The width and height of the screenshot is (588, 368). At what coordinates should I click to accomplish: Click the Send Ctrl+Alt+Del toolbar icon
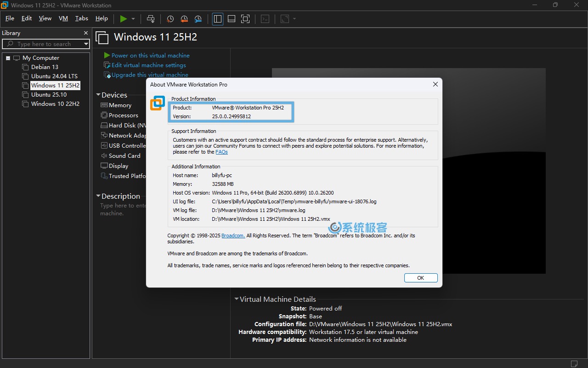151,19
